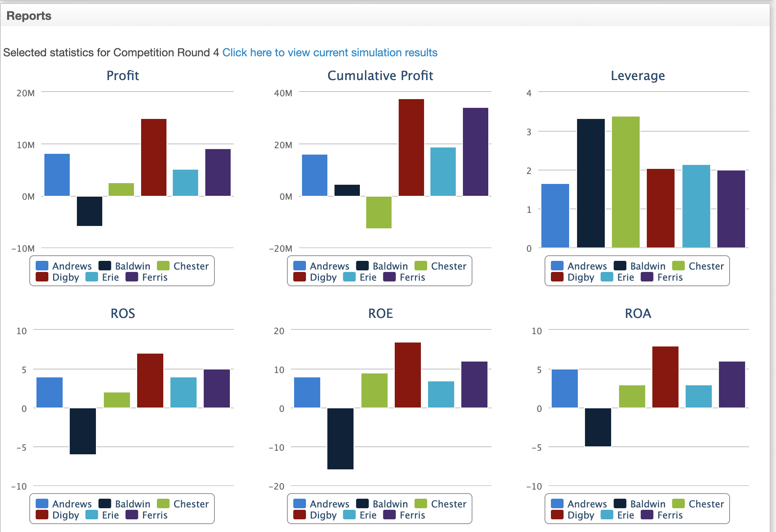Click the red Digby bar in Cumulative Profit
This screenshot has width=776, height=532.
(x=411, y=147)
